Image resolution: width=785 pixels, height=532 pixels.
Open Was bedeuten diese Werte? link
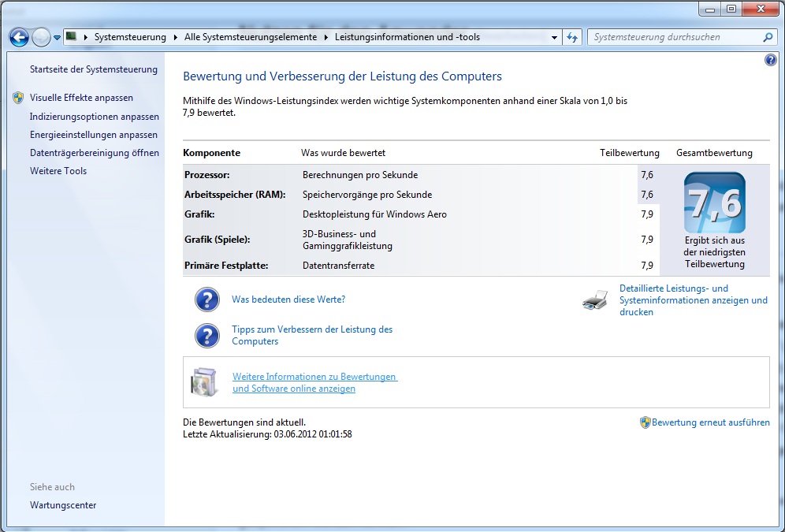(x=288, y=299)
